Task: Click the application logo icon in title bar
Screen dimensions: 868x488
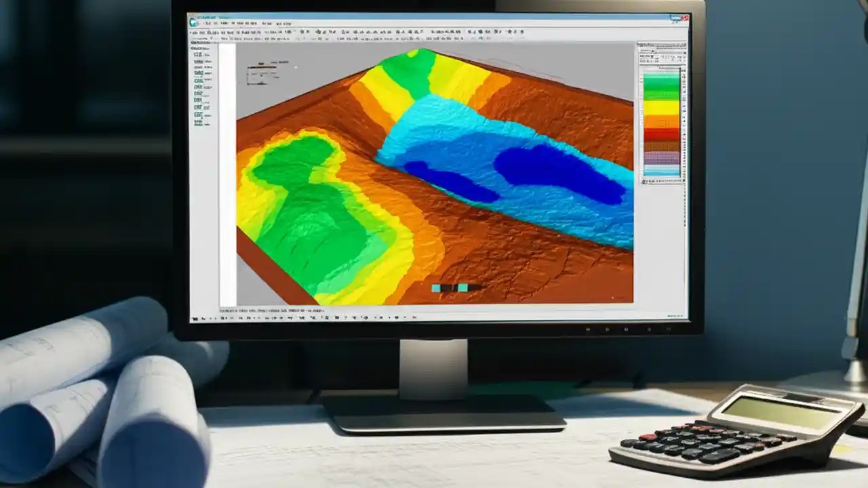Action: click(192, 16)
